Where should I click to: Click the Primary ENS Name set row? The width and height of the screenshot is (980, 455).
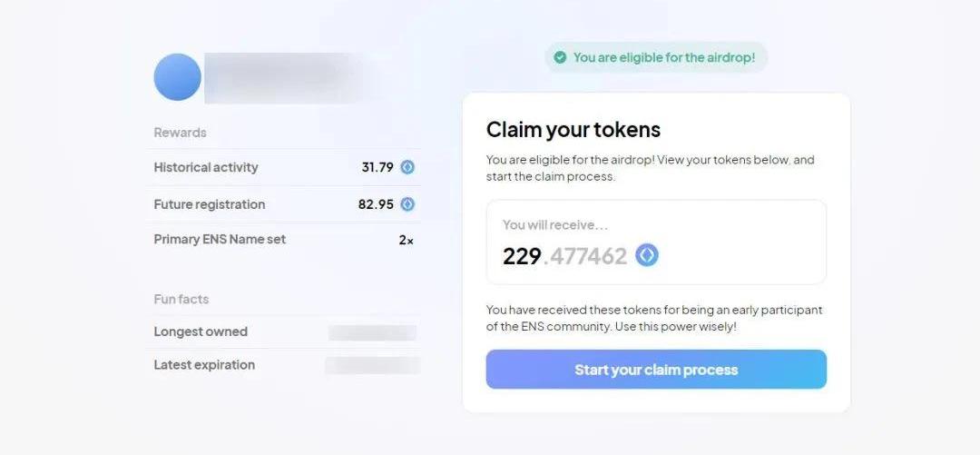point(284,240)
